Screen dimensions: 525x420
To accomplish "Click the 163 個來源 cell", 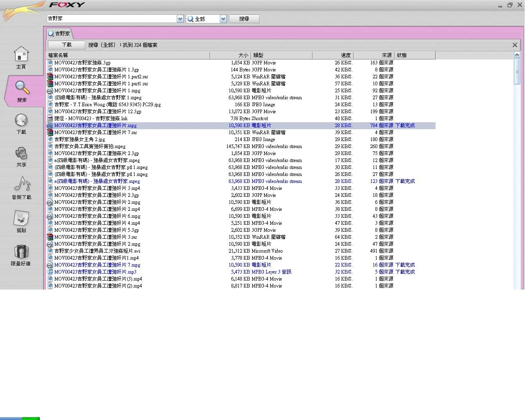I will coord(381,63).
